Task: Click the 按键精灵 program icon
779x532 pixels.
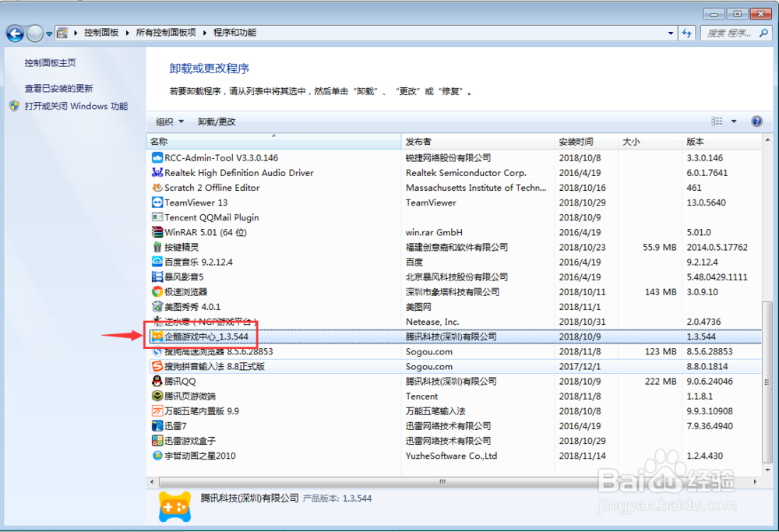Action: pos(157,248)
